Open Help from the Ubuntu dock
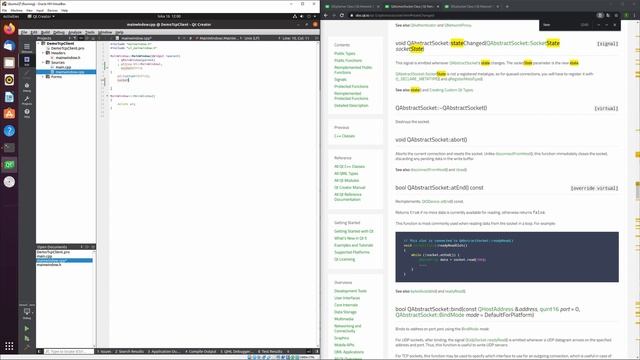Viewport: 640px width, 360px height. [x=9, y=131]
